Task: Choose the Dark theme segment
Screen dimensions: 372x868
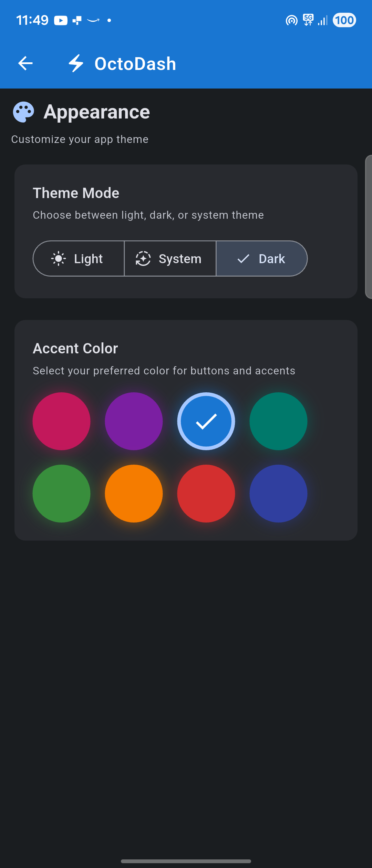Action: pos(262,259)
